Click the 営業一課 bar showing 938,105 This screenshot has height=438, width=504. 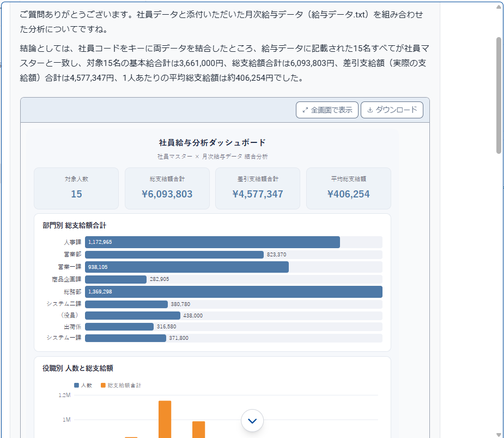click(x=187, y=267)
